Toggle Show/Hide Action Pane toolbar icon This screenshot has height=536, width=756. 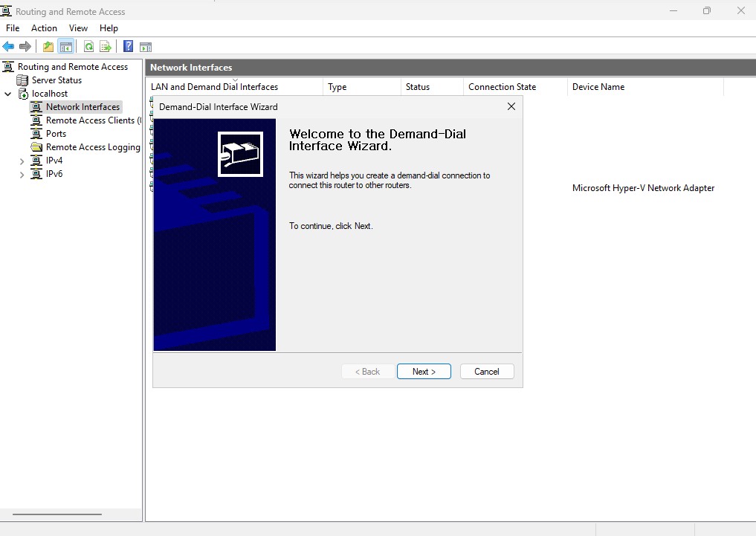point(146,47)
